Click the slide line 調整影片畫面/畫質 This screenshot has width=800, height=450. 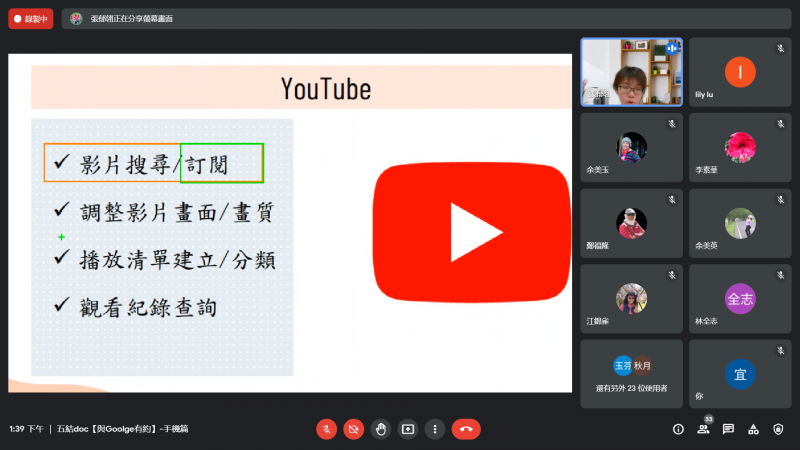click(x=177, y=212)
